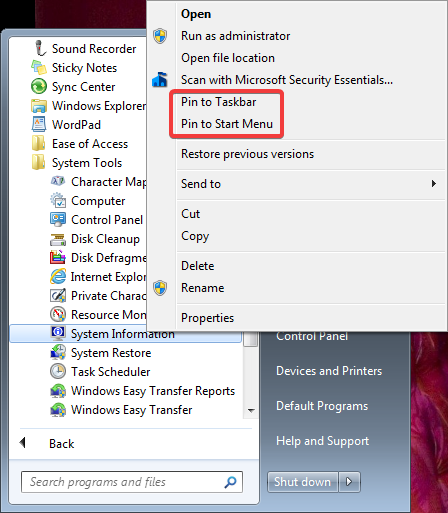
Task: Click the Windows Easy Transfer icon
Action: [58, 409]
